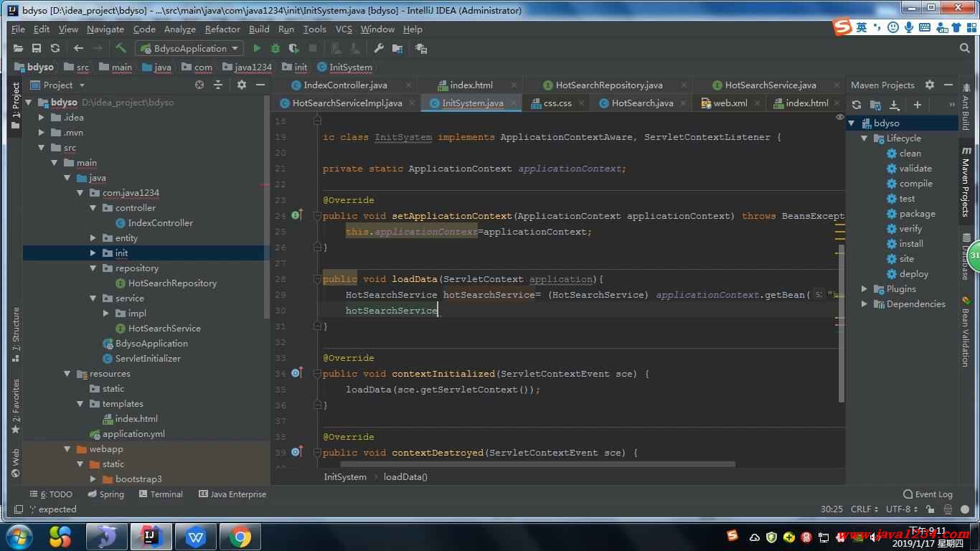Add a Maven project with the plus icon
This screenshot has width=980, height=551.
click(x=917, y=105)
